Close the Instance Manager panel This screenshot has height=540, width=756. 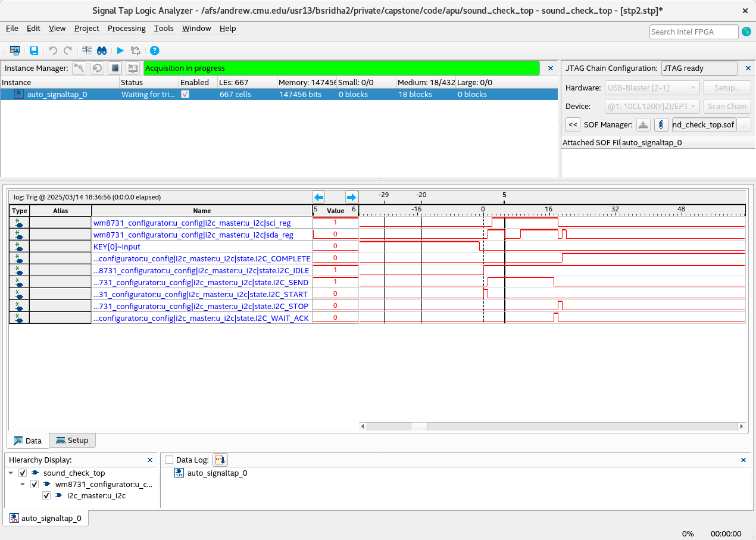tap(551, 68)
